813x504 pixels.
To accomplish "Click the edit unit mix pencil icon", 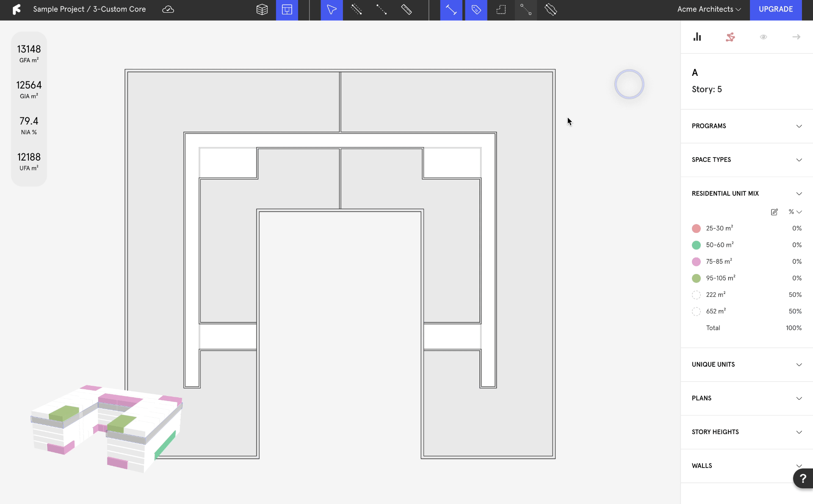I will click(x=774, y=212).
